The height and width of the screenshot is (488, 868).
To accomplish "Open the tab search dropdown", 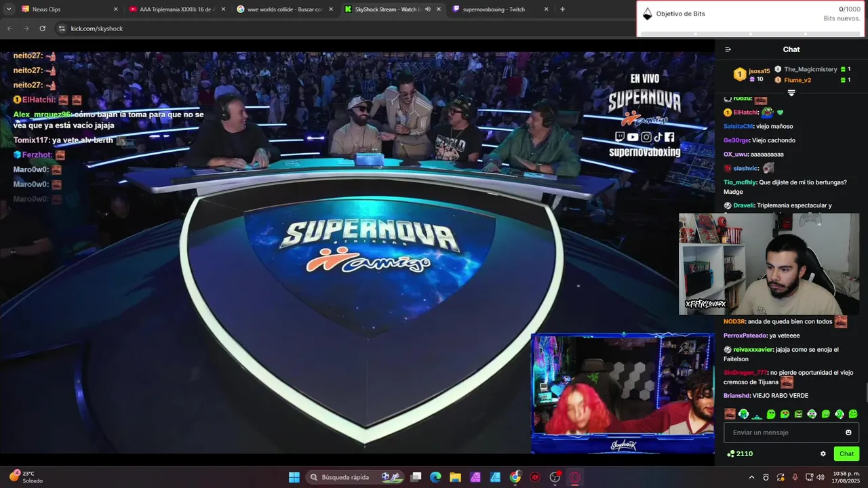I will point(8,9).
